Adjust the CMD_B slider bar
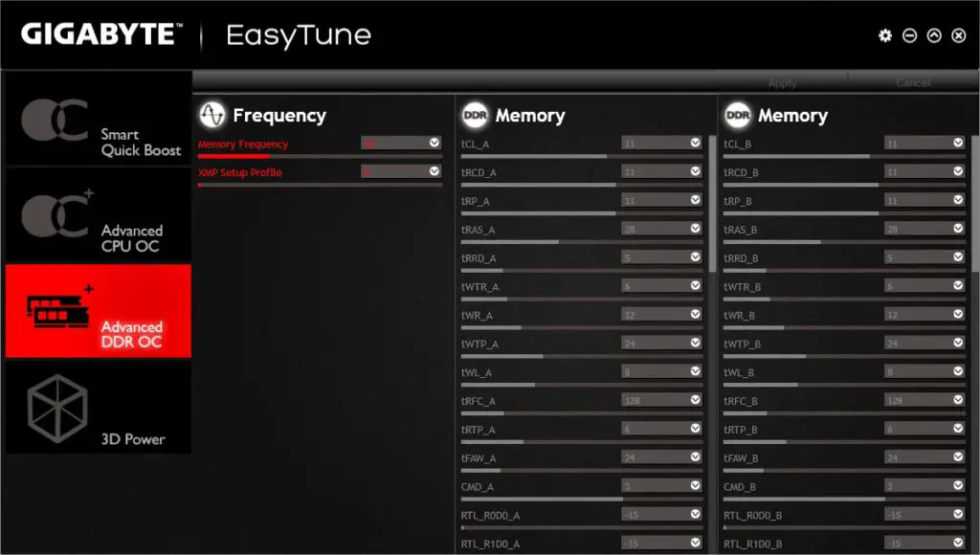This screenshot has height=555, width=980. click(844, 499)
